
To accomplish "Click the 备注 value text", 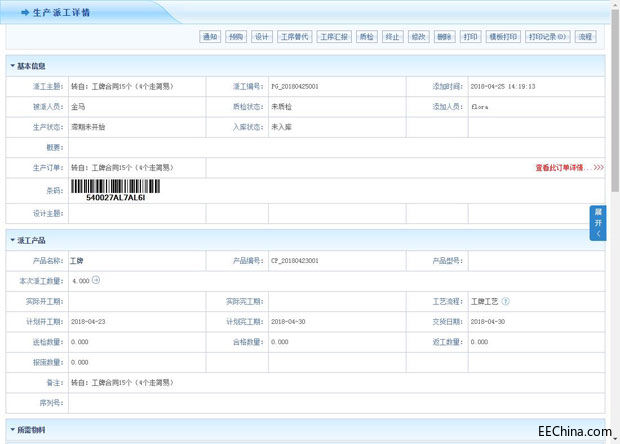I will point(122,383).
